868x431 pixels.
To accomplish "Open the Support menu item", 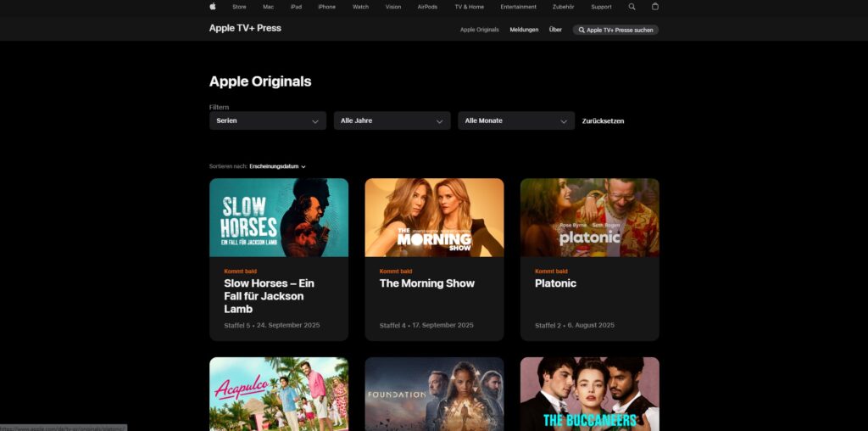I will pos(601,7).
